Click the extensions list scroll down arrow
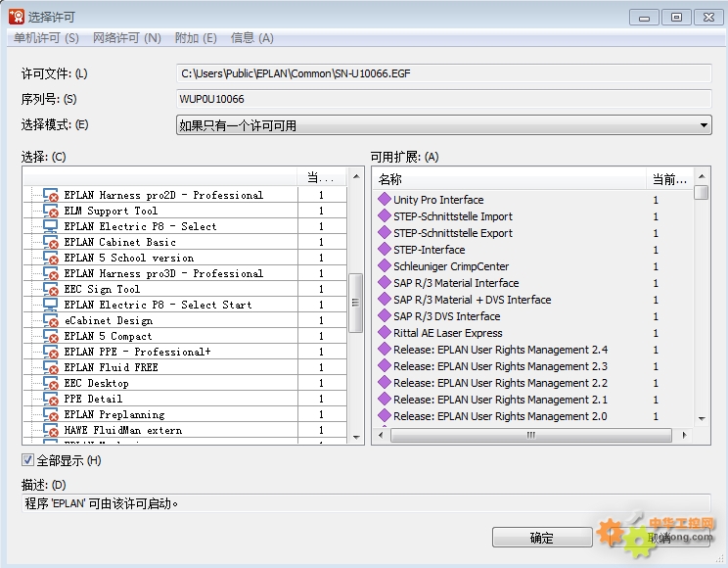This screenshot has width=728, height=568. click(702, 419)
